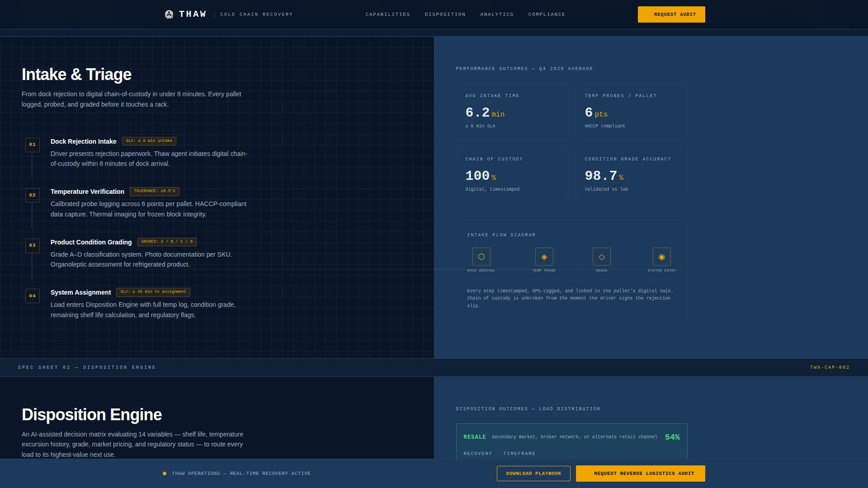Click the Condition Grade Accuracy 98.7% card
This screenshot has width=868, height=488.
pos(632,174)
